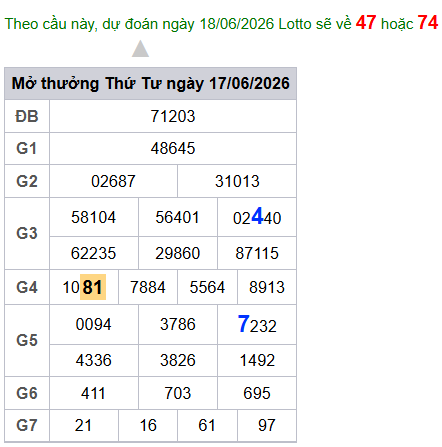Select the highlighted 81 in G4
442x447 pixels.
[93, 287]
